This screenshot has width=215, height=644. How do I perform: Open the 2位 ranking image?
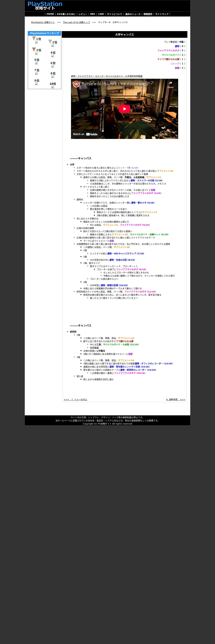[x=53, y=45]
